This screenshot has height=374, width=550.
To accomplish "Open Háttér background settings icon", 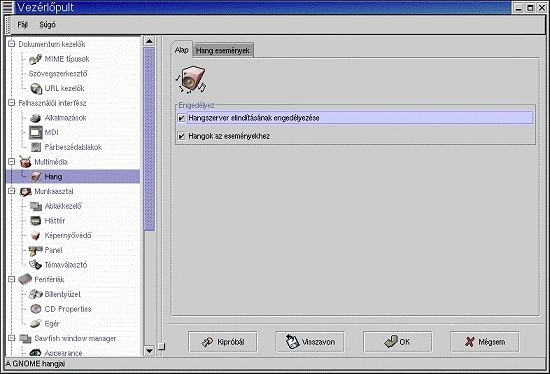I will point(36,221).
